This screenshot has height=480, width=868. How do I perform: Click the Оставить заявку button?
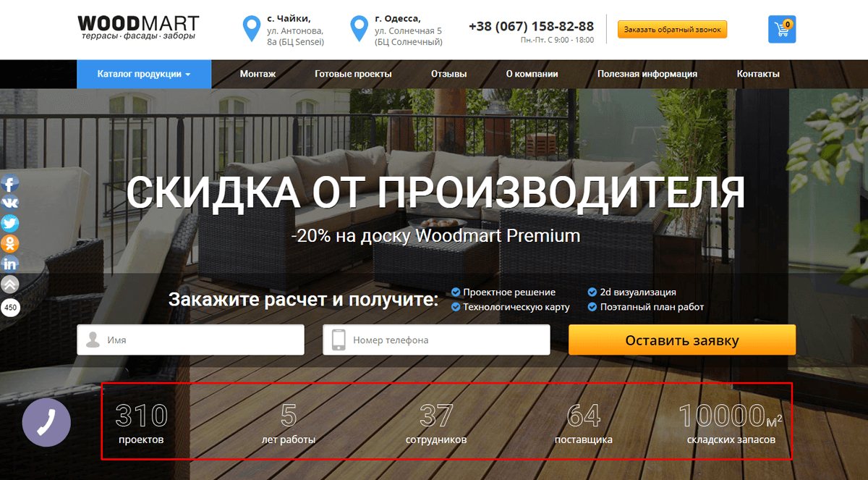point(682,340)
